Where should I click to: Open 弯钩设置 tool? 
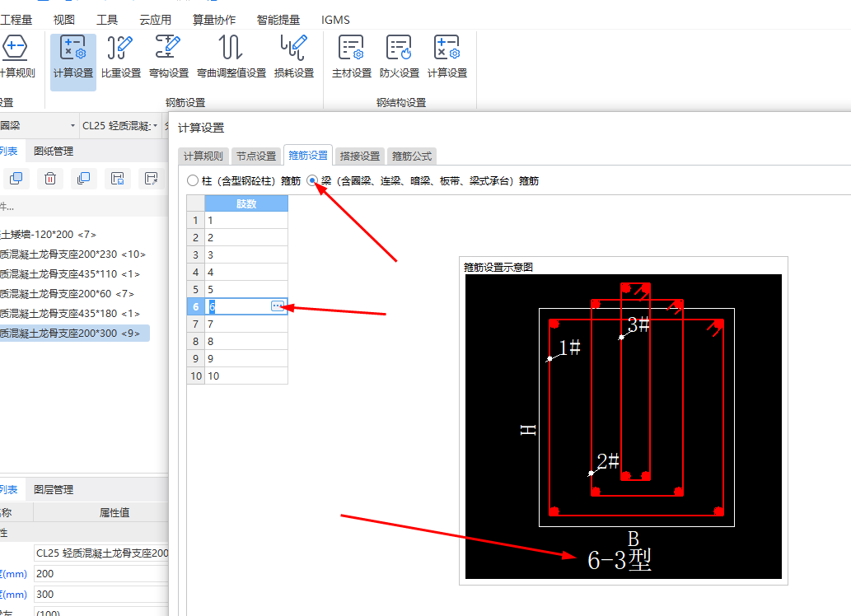168,57
